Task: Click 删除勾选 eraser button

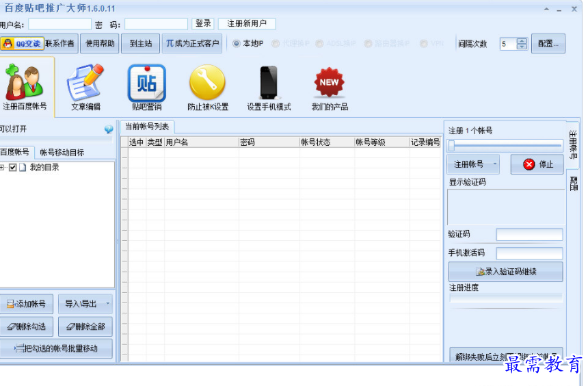Action: [26, 326]
